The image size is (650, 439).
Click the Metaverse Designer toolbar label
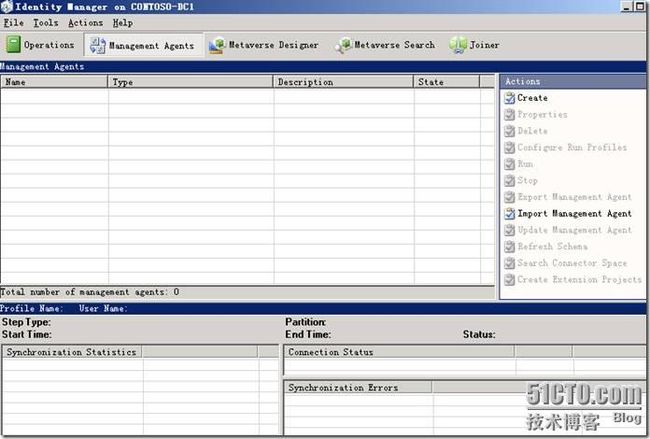274,45
